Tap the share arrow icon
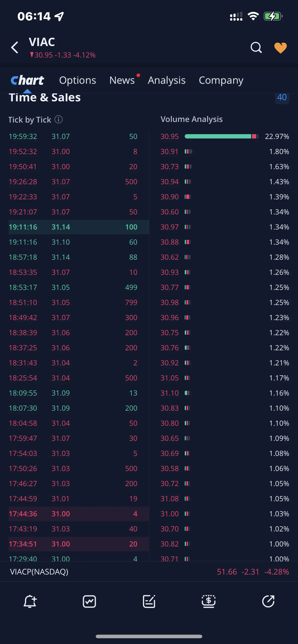Screen dimensions: 298x644 click(268, 601)
